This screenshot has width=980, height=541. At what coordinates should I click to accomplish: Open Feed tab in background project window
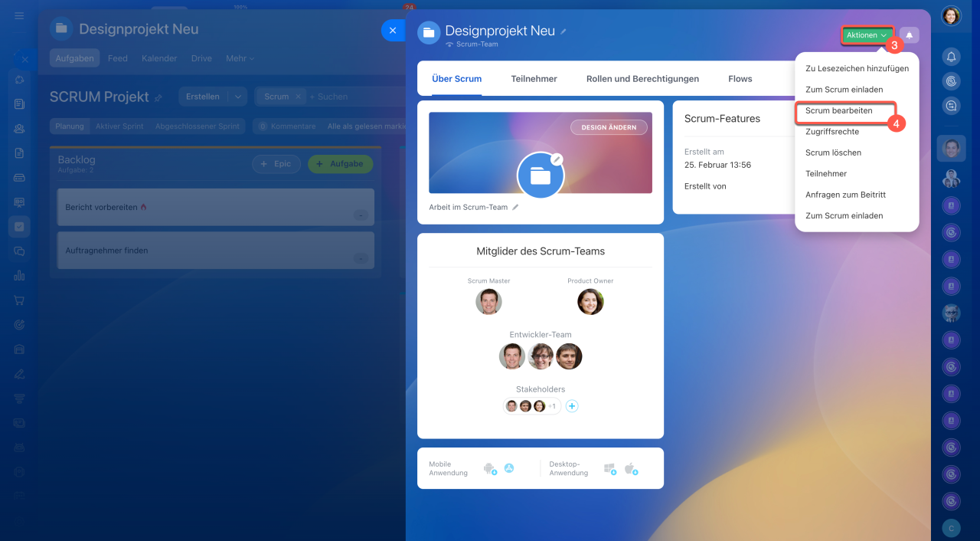(118, 58)
